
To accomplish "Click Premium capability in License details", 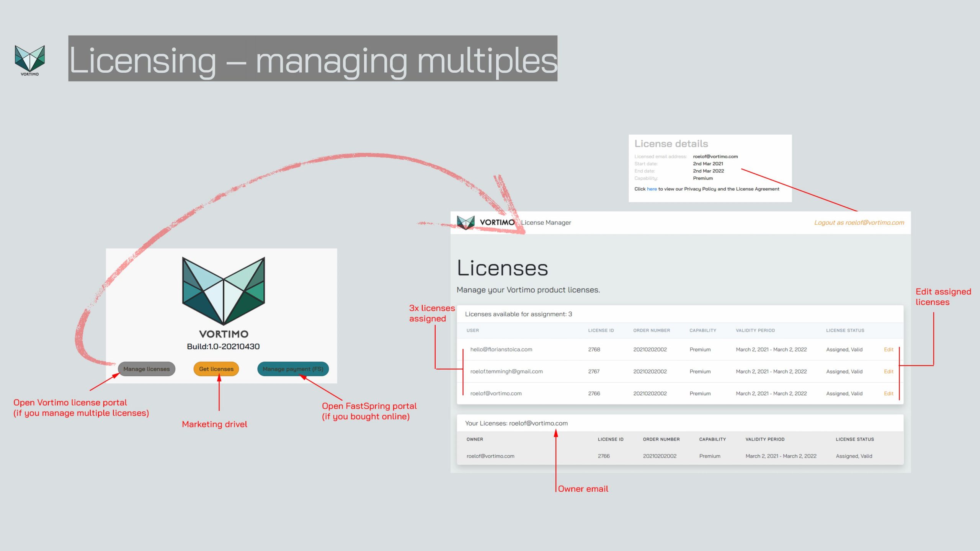I will (703, 178).
